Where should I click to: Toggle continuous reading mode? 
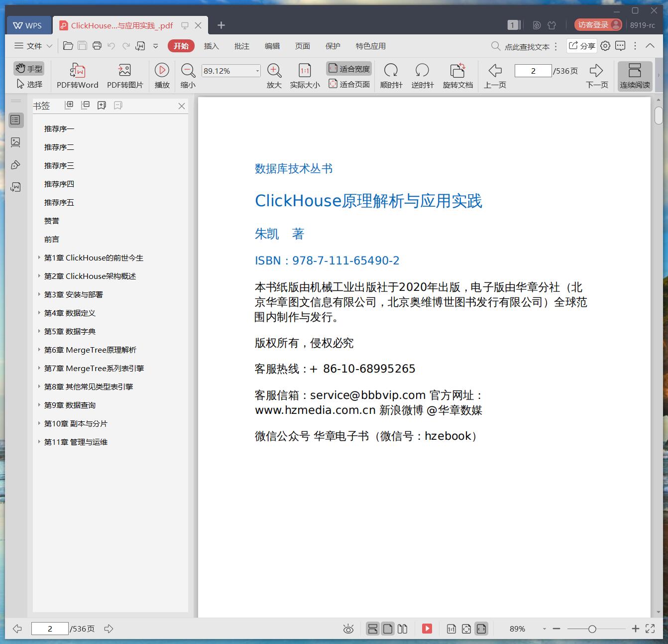[635, 76]
